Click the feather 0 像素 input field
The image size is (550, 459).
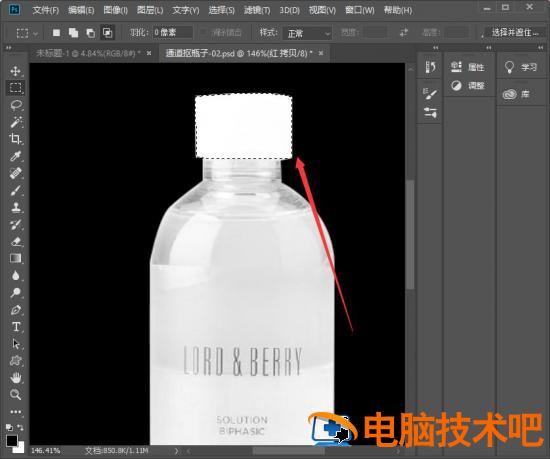[x=173, y=33]
